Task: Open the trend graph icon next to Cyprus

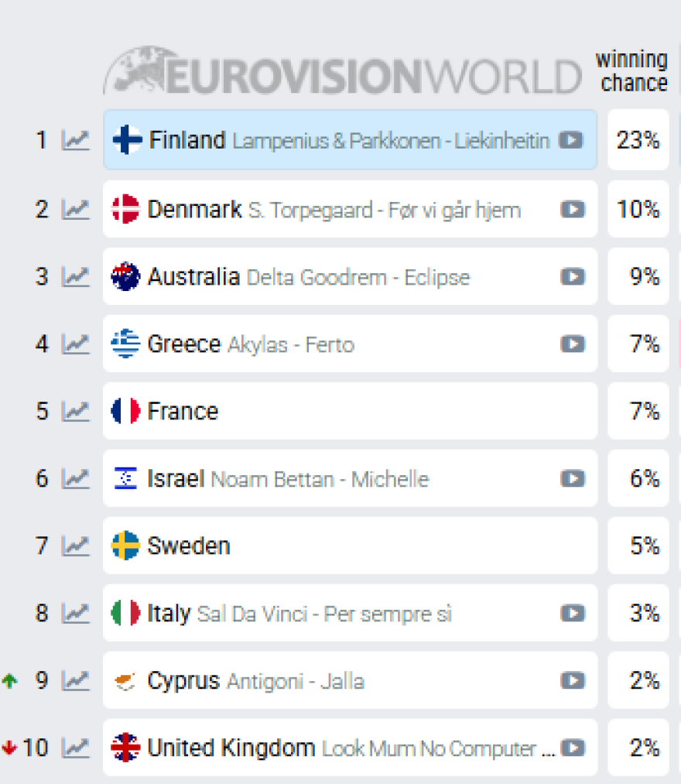Action: 75,680
